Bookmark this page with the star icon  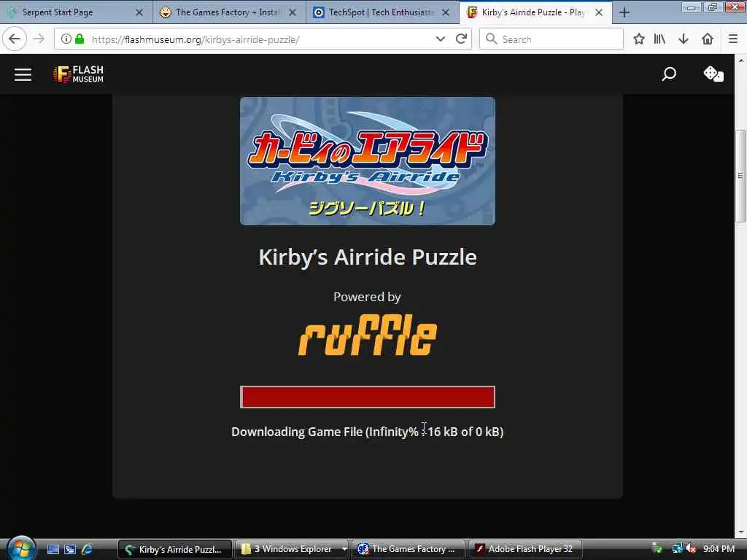click(x=639, y=39)
